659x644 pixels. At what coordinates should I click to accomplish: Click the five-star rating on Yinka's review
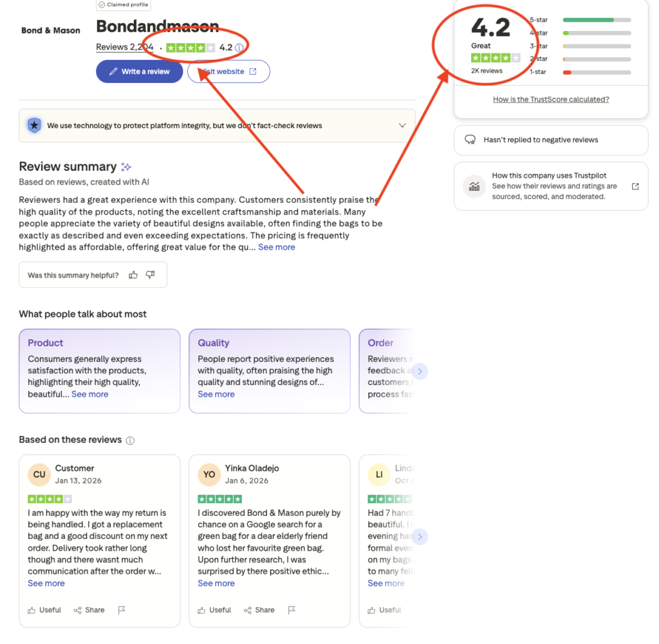220,499
